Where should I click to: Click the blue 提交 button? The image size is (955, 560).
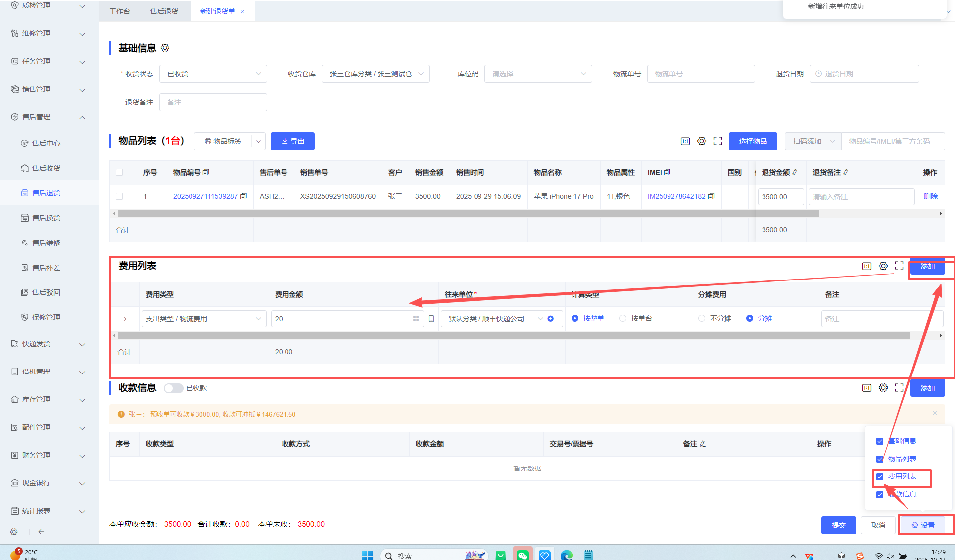[838, 525]
